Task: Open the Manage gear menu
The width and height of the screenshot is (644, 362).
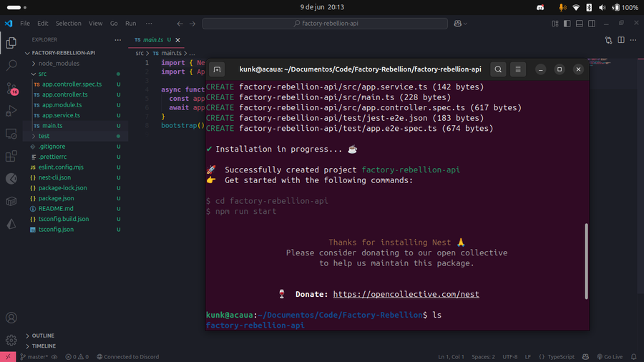Action: [11, 341]
